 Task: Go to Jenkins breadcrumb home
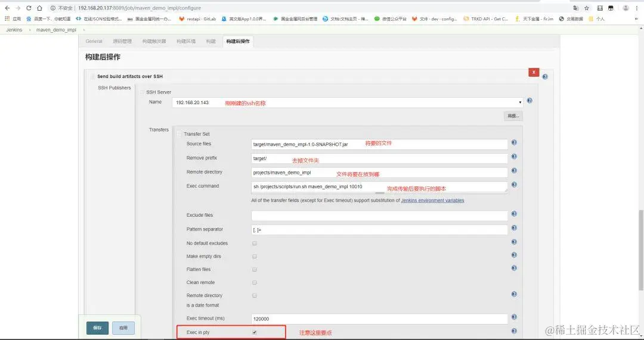coord(14,30)
